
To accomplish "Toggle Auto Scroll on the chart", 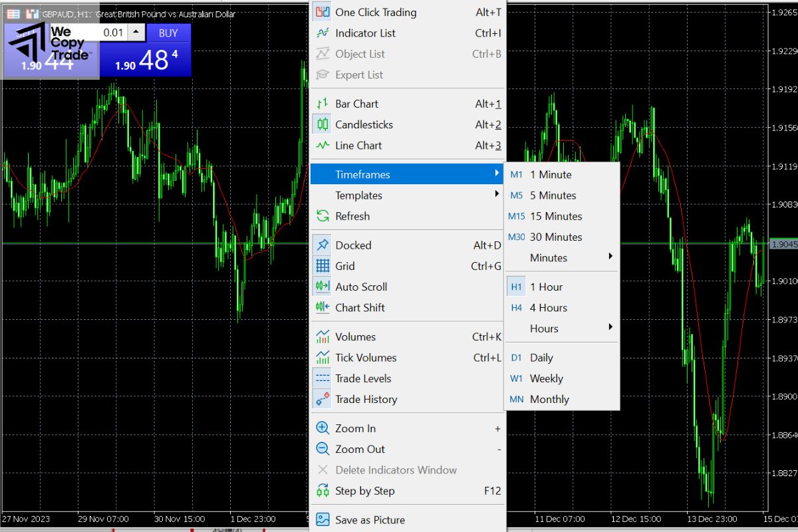I will click(361, 287).
